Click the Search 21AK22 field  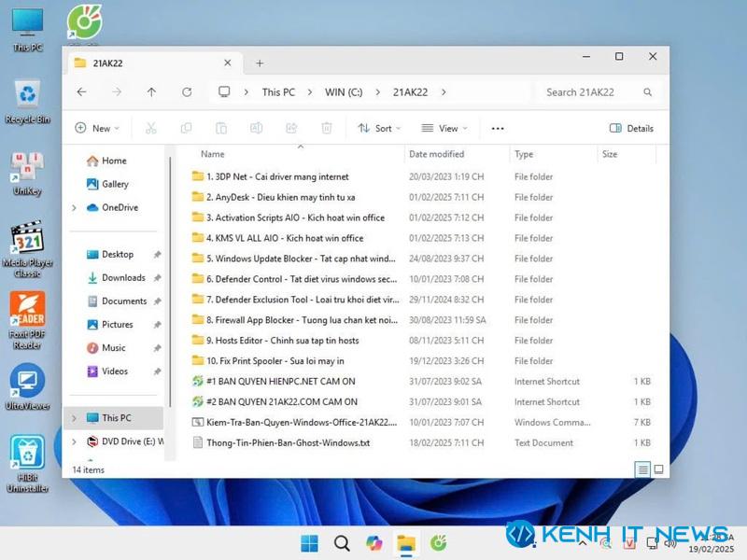point(598,91)
